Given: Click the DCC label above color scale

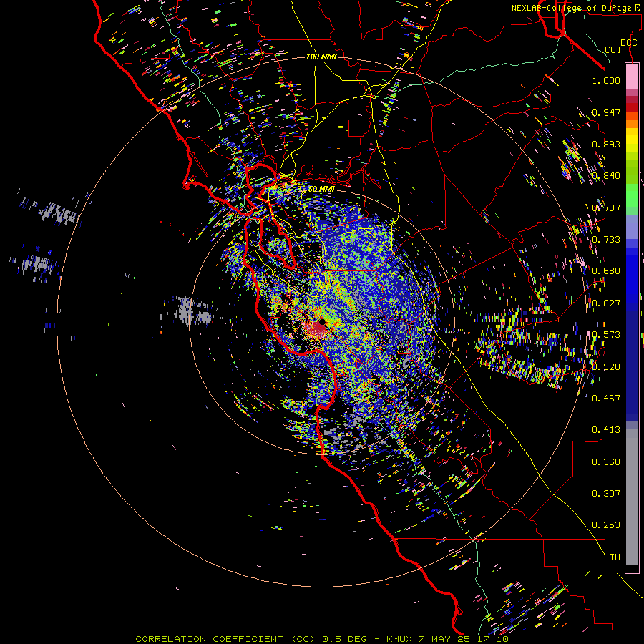Looking at the screenshot, I should point(628,43).
